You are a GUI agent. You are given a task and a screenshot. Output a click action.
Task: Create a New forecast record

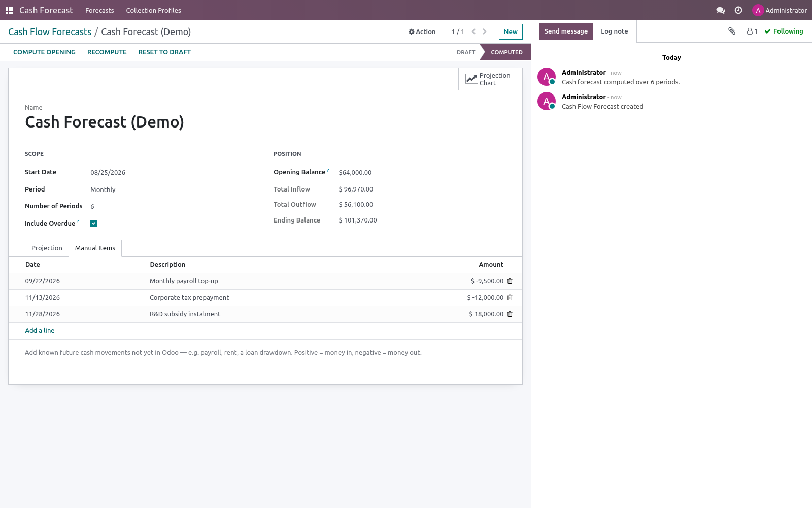(x=511, y=31)
